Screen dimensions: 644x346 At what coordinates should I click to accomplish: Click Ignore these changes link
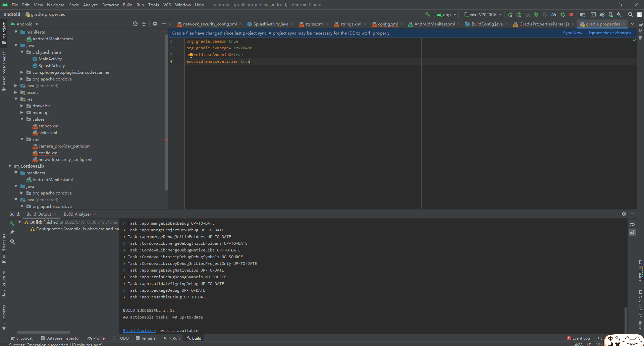pos(610,33)
